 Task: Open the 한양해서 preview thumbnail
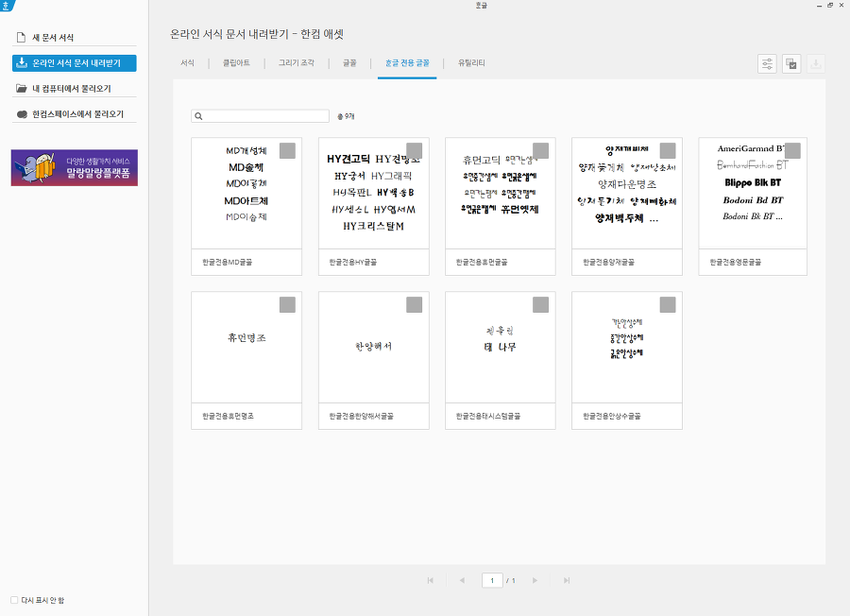373,348
